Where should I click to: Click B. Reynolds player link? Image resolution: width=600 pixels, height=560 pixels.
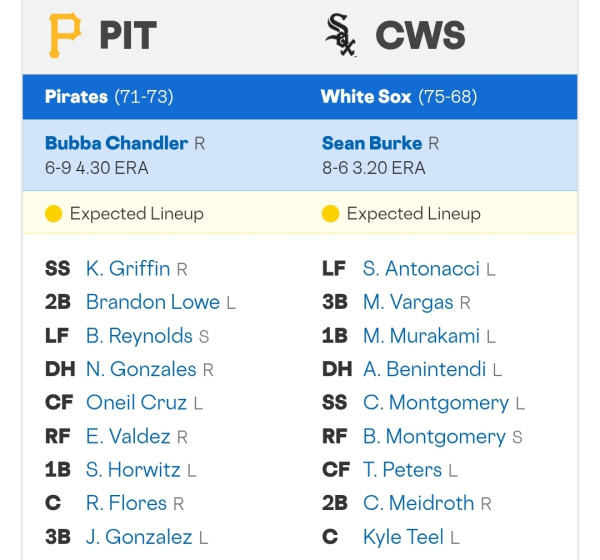click(139, 336)
